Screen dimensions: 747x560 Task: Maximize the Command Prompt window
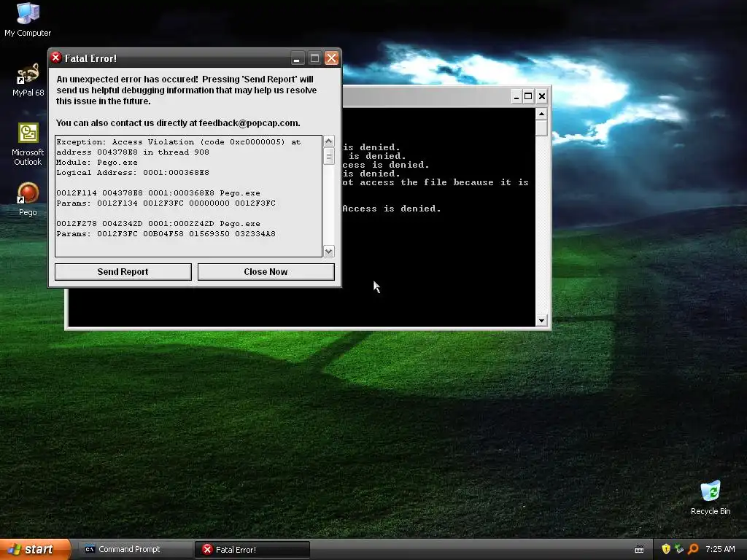[528, 96]
